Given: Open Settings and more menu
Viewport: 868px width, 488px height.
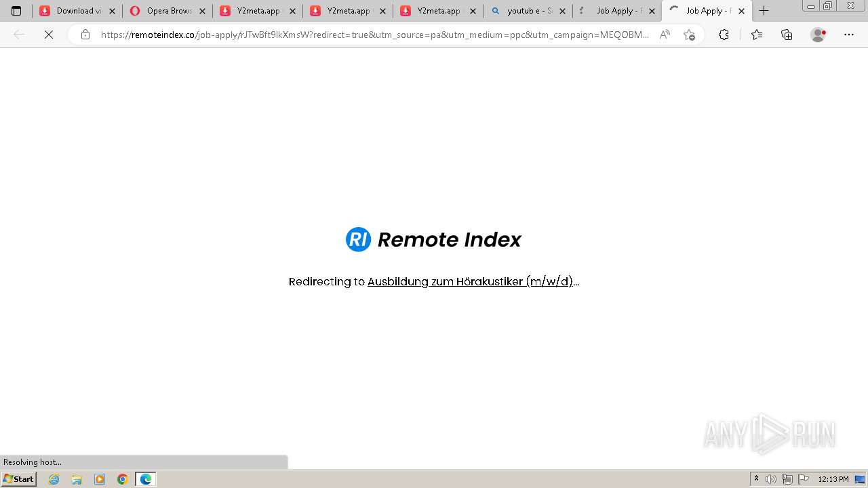Looking at the screenshot, I should coord(849,35).
